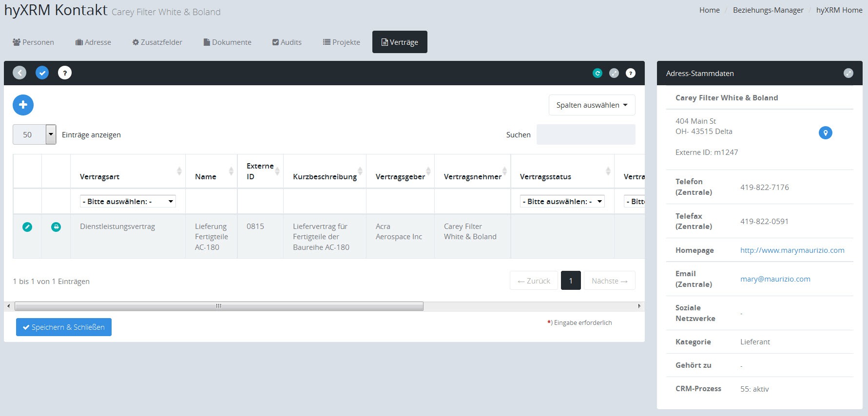The width and height of the screenshot is (868, 416).
Task: Click the green print icon in contract row
Action: (56, 227)
